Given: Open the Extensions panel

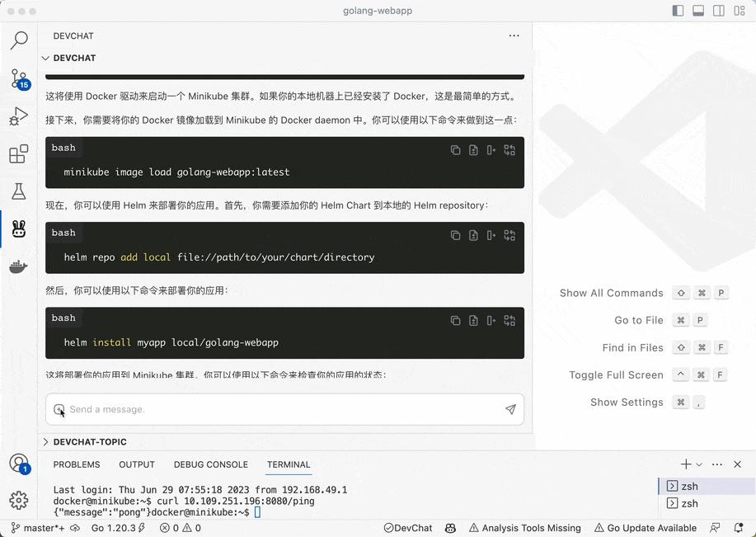Looking at the screenshot, I should (x=19, y=153).
